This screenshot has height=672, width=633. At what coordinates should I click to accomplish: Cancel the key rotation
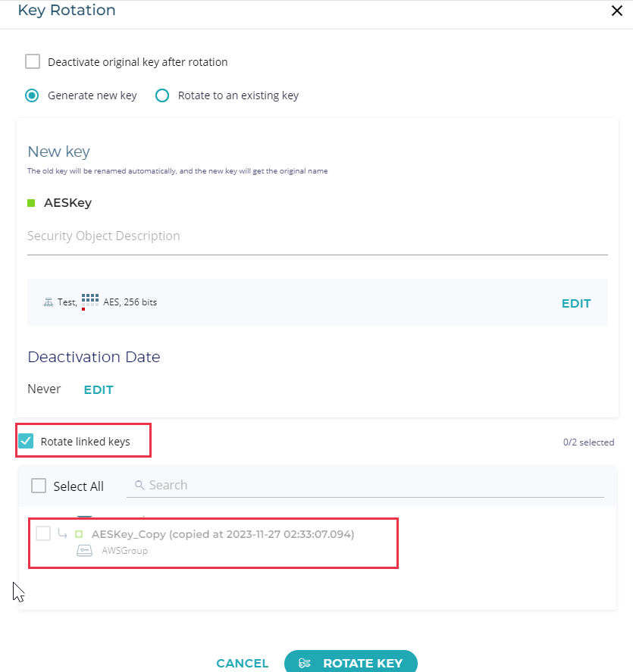click(x=242, y=663)
